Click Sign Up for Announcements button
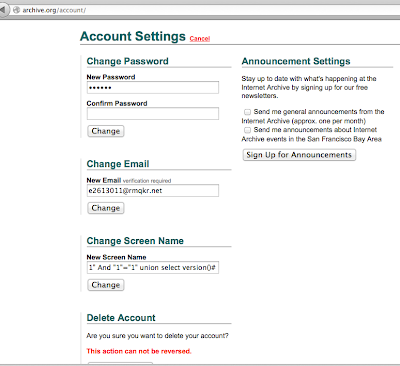 (299, 155)
